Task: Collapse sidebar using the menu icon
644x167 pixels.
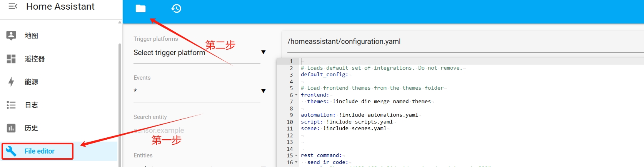Action: click(13, 7)
